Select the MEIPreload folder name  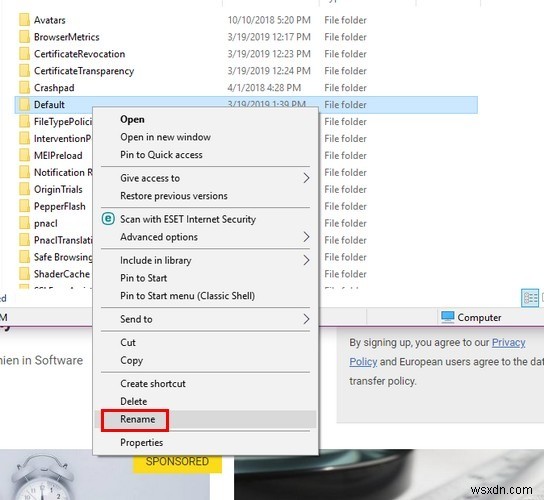point(58,155)
